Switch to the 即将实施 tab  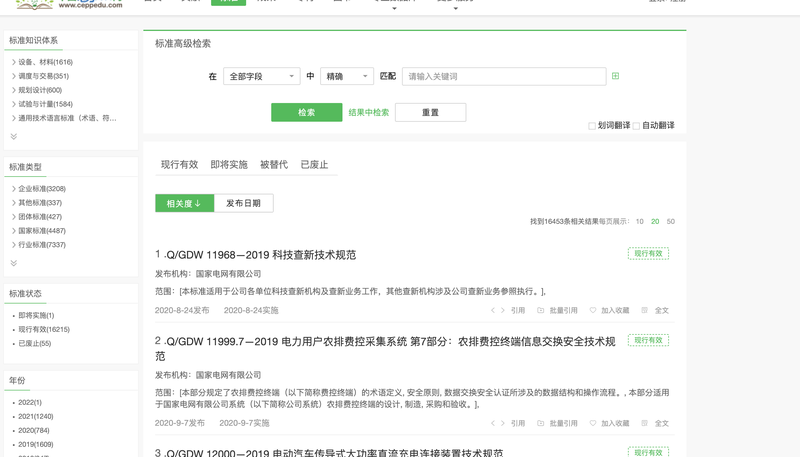(229, 165)
